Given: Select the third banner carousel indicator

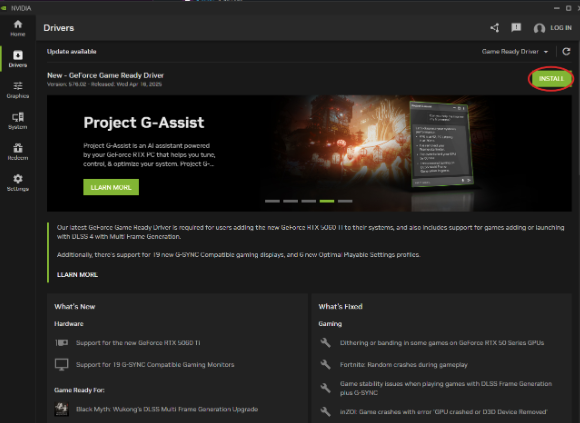Looking at the screenshot, I should (308, 201).
